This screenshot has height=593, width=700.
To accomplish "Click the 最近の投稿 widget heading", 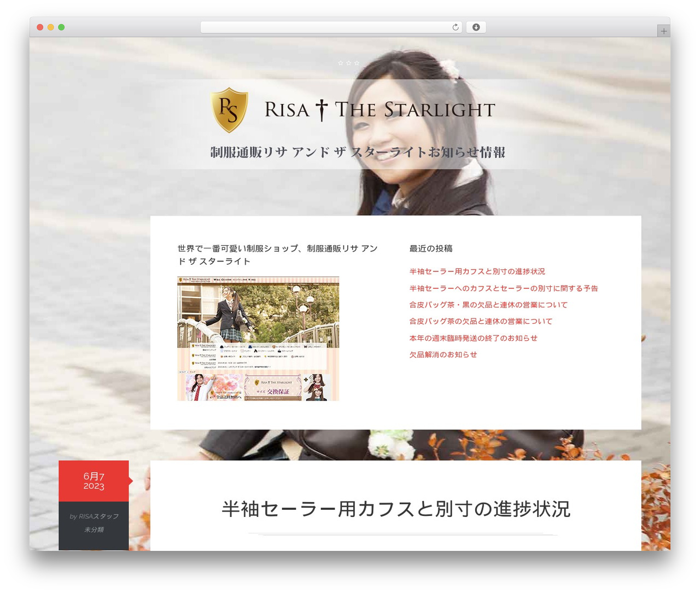I will [431, 248].
